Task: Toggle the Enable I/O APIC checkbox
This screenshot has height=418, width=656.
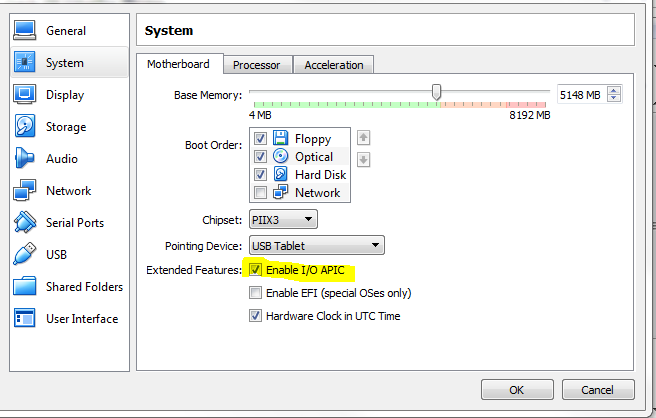Action: [255, 269]
